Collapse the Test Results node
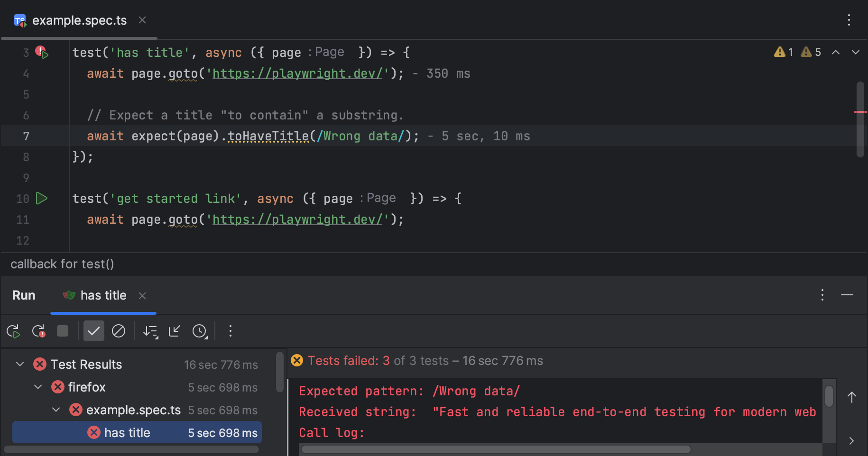868x456 pixels. click(x=19, y=364)
